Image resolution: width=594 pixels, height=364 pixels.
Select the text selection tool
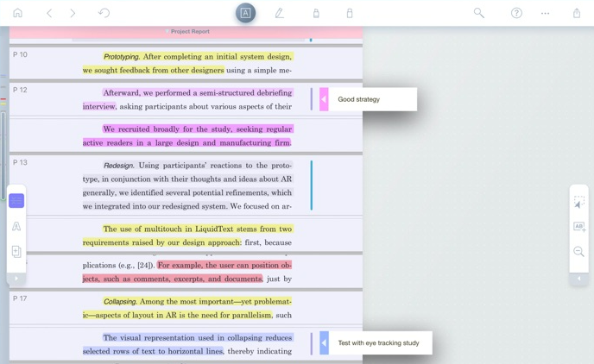coord(245,13)
